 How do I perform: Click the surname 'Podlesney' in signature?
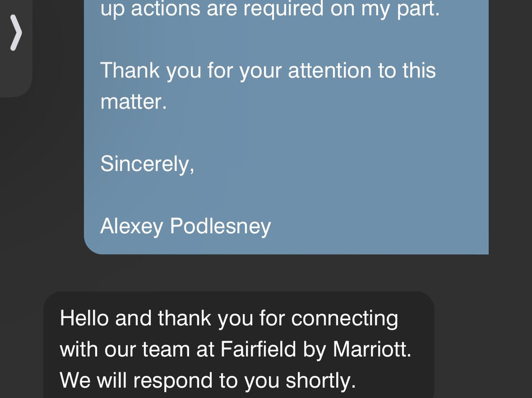coord(220,226)
